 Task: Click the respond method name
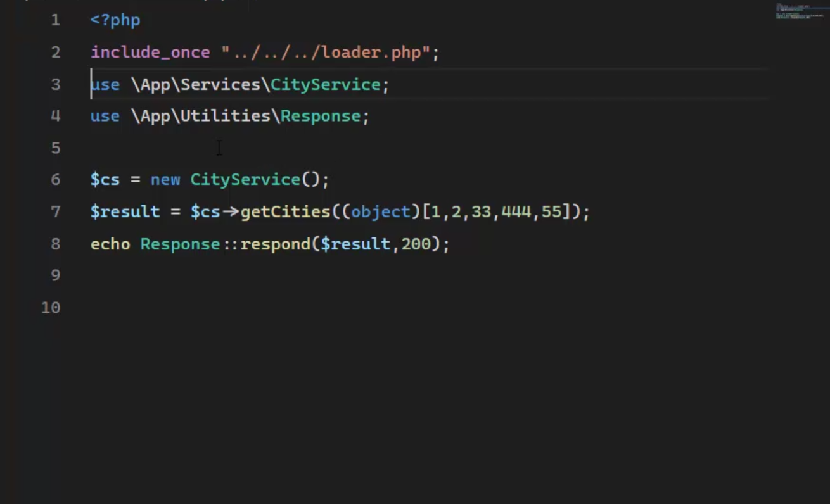point(276,244)
